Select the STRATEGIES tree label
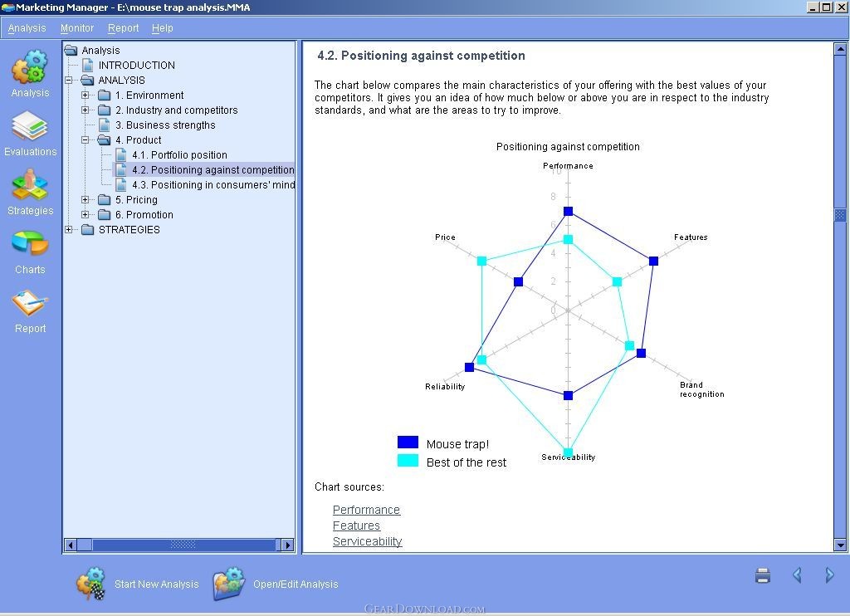The height and width of the screenshot is (616, 850). tap(129, 229)
